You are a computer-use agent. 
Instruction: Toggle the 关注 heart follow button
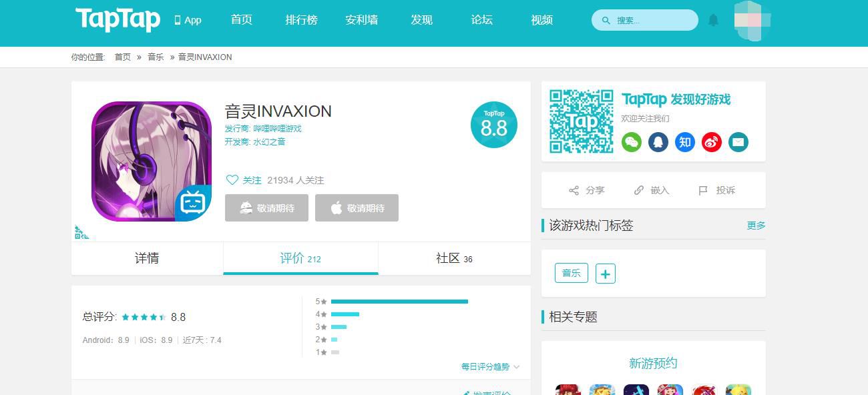pos(244,180)
